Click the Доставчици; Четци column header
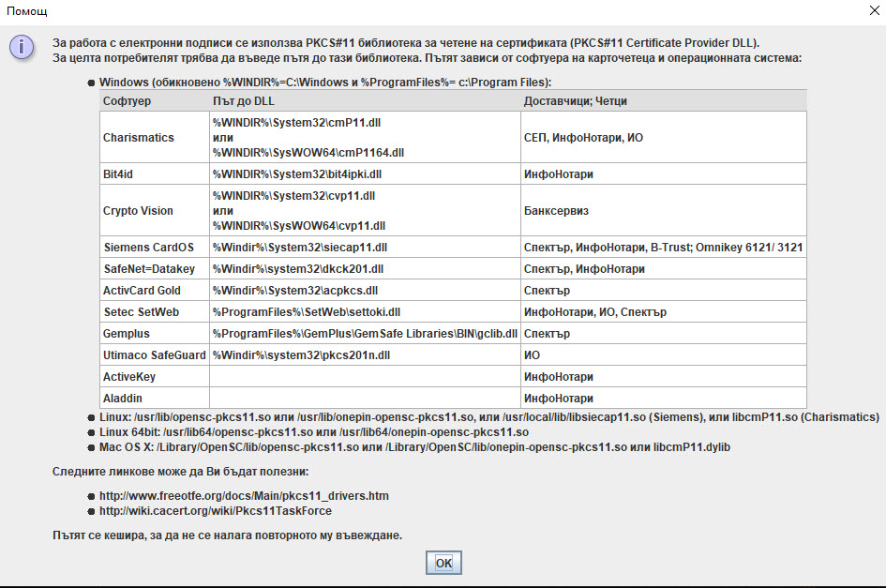This screenshot has width=886, height=588. (x=664, y=100)
